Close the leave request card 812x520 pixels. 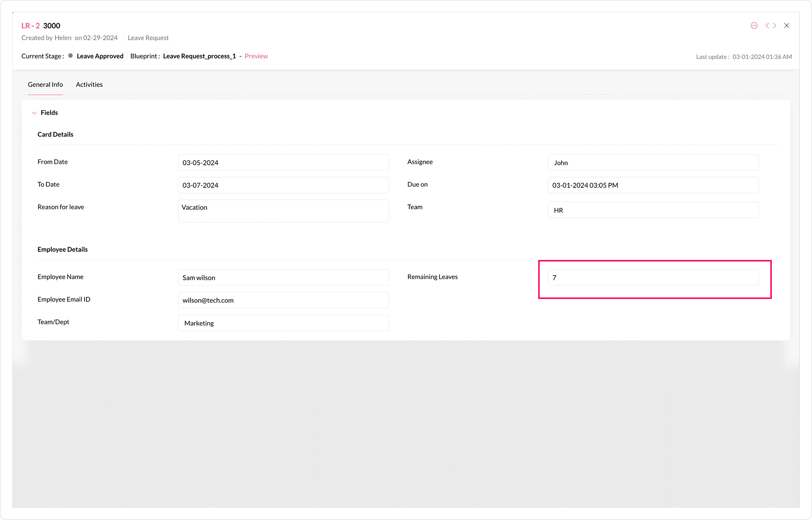(x=787, y=25)
